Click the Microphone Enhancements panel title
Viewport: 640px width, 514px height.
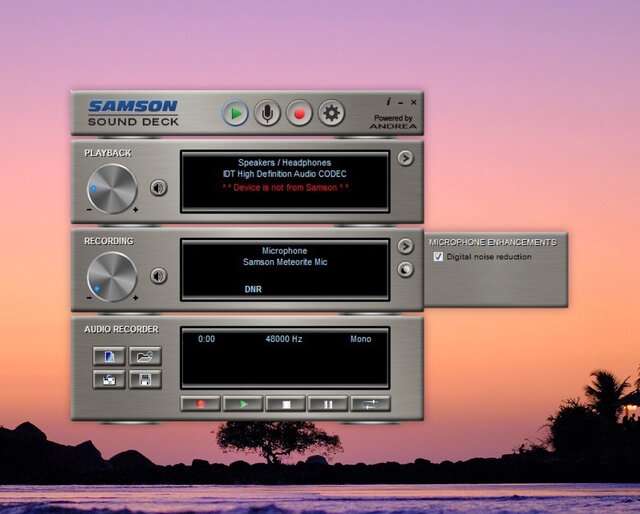pos(493,242)
